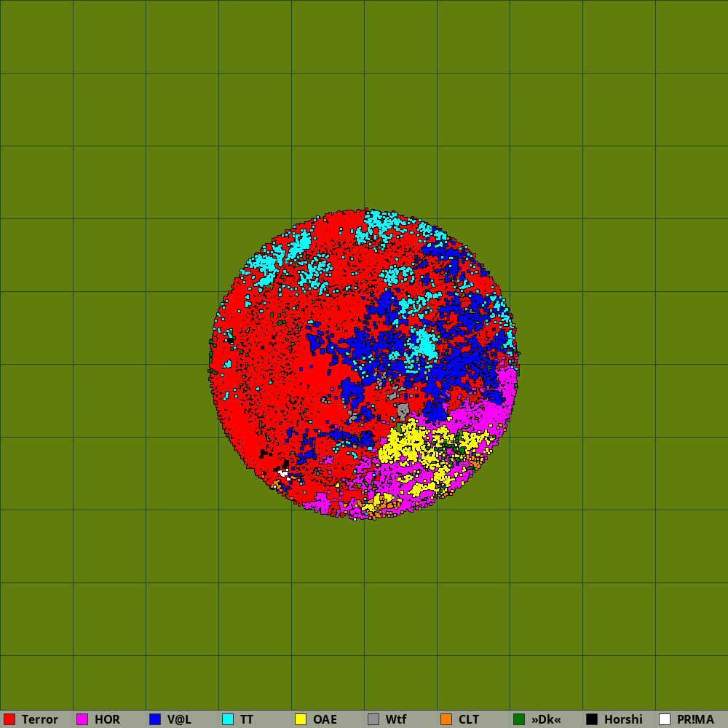Select the 'Horshi' legend label

coord(623,719)
